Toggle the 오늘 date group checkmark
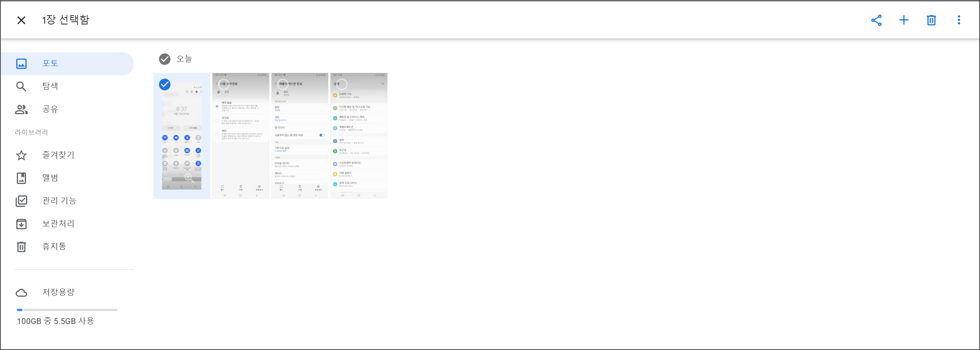Viewport: 980px width, 350px height. pyautogui.click(x=165, y=59)
